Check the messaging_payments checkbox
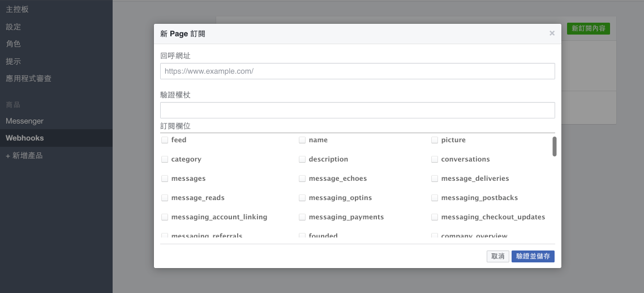This screenshot has height=293, width=644. (302, 217)
